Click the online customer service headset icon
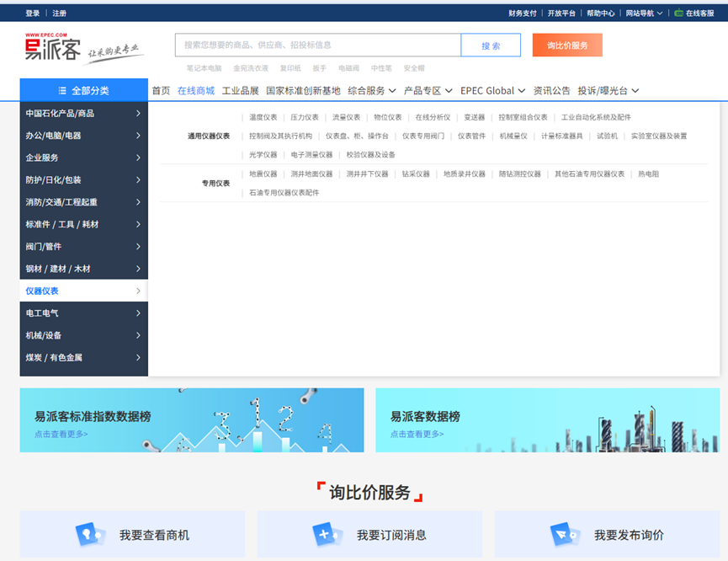The width and height of the screenshot is (728, 561). coord(678,13)
